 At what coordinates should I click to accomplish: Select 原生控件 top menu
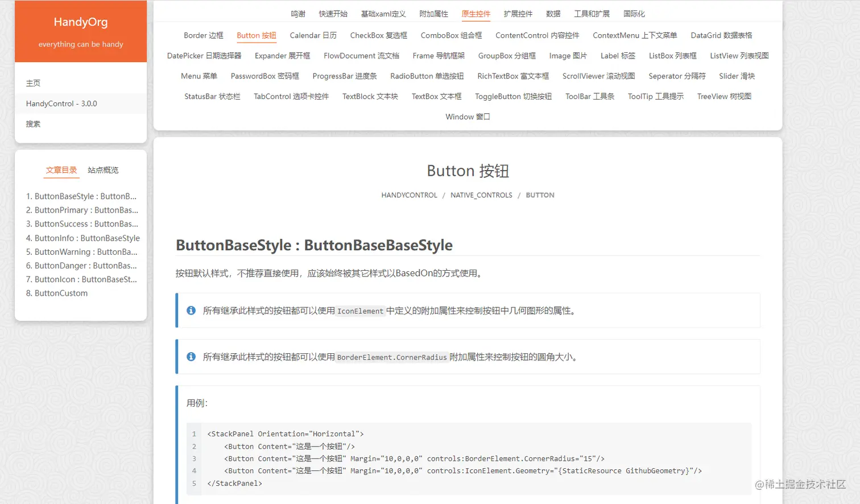click(x=476, y=14)
